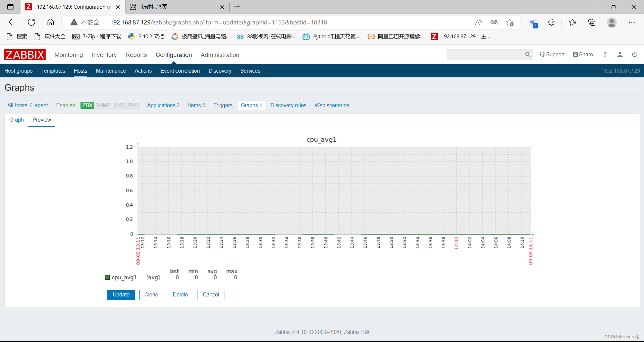Click the Zabbix sign out power icon
This screenshot has height=342, width=644.
coord(635,55)
